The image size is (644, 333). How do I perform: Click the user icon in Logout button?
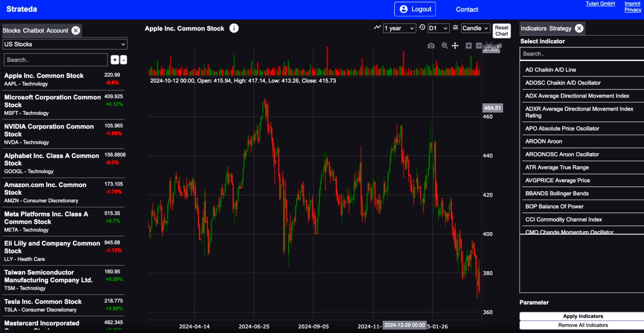coord(403,9)
